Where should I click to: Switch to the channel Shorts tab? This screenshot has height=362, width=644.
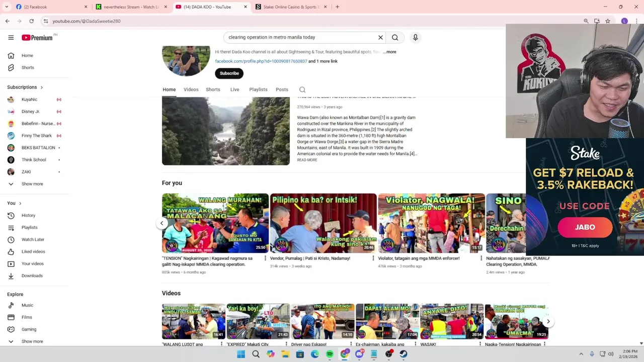point(213,89)
